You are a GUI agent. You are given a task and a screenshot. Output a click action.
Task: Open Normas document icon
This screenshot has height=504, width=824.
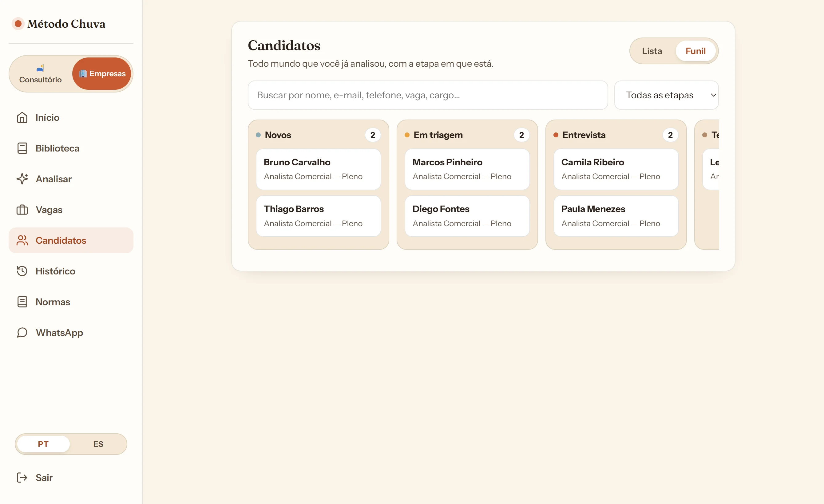point(22,302)
